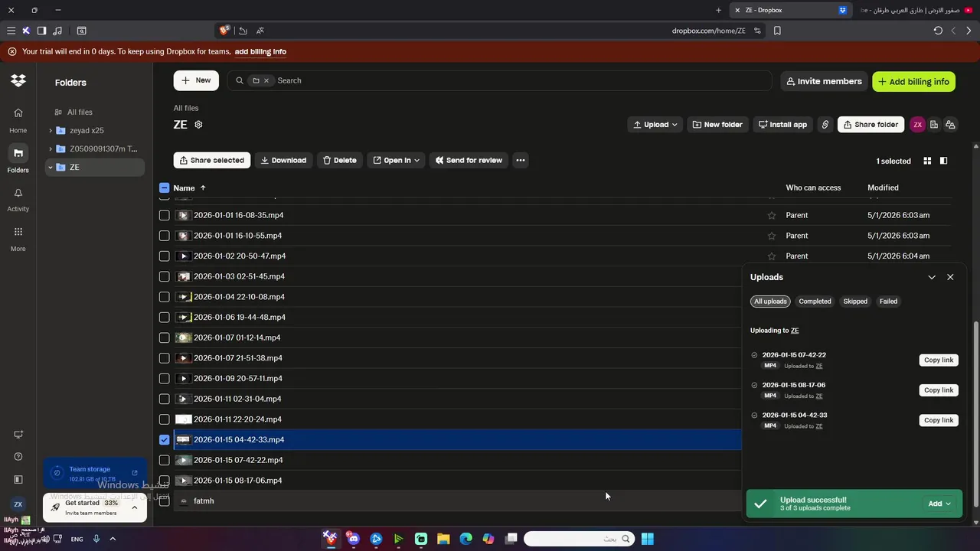Collapse the Get started card chevron
This screenshot has width=980, height=551.
135,507
